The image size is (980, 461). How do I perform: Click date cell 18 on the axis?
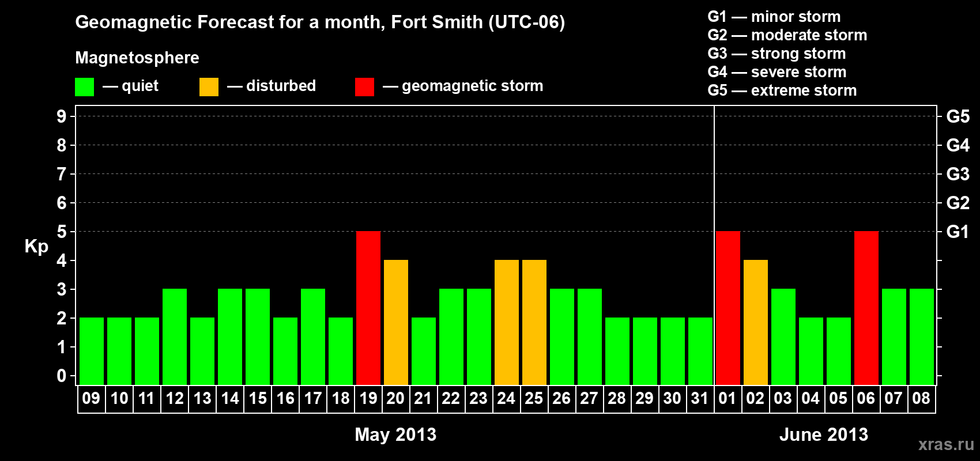point(341,399)
